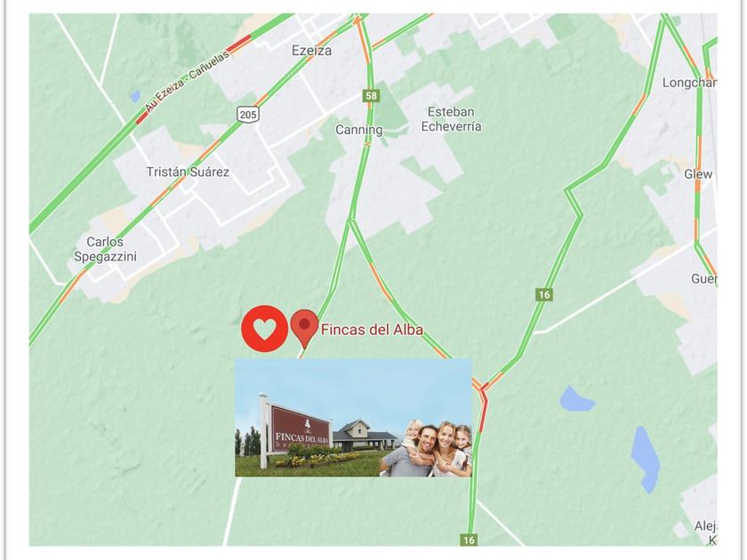
Task: Select the red Fincas del Alba map pin
Action: [304, 328]
